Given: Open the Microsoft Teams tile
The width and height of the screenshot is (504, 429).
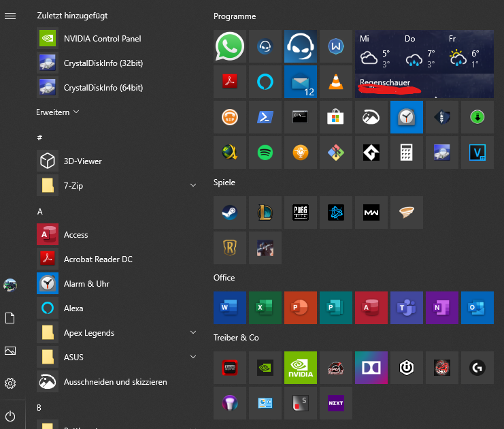Looking at the screenshot, I should [x=407, y=308].
